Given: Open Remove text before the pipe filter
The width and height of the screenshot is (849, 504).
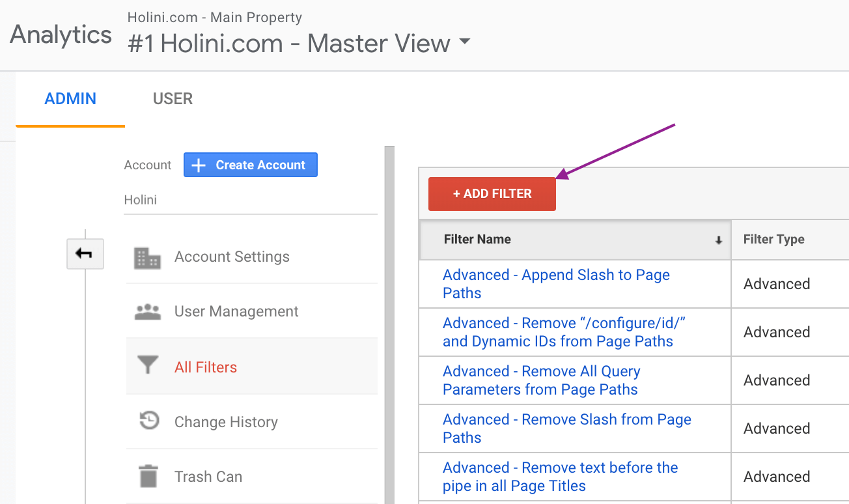Looking at the screenshot, I should 561,477.
